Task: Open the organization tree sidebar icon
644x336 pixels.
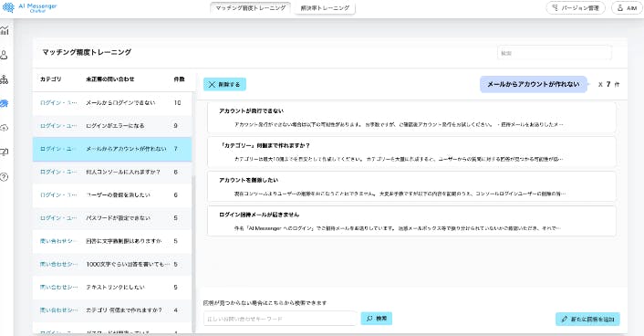Action: 5,79
